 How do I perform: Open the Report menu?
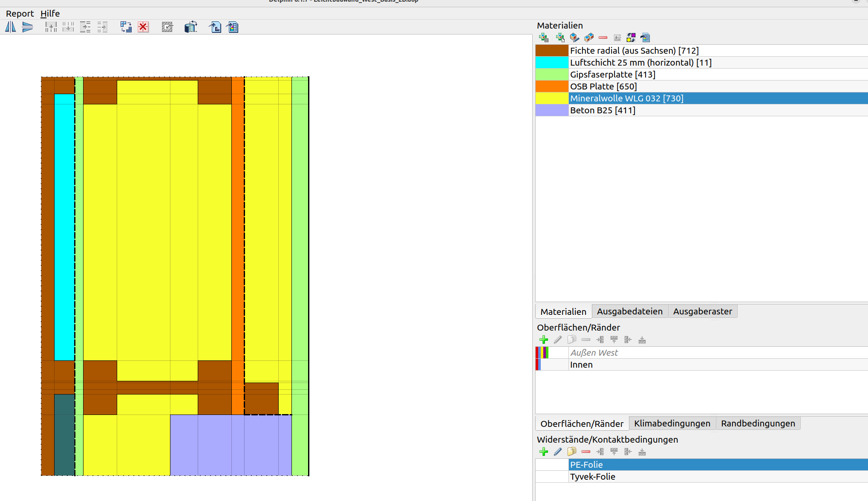[20, 14]
